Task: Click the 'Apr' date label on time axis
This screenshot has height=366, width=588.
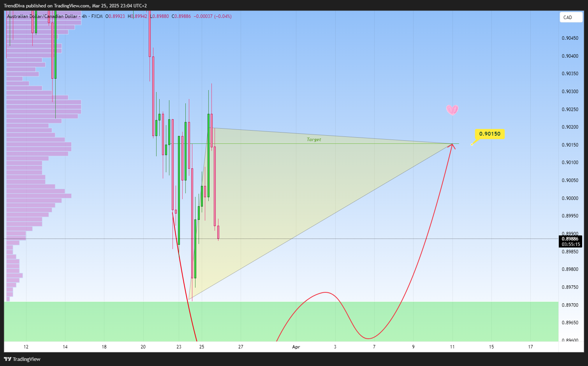Action: click(296, 347)
